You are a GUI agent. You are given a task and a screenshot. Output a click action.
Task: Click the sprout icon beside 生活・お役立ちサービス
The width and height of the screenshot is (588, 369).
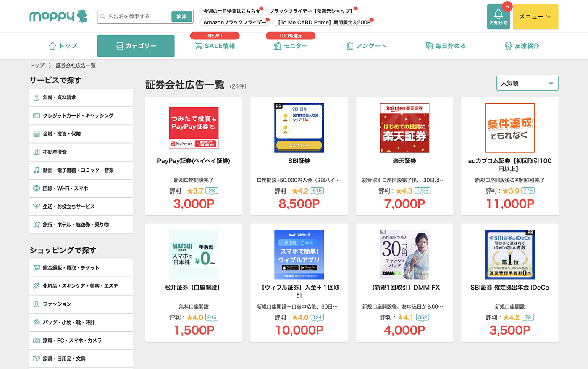[37, 207]
